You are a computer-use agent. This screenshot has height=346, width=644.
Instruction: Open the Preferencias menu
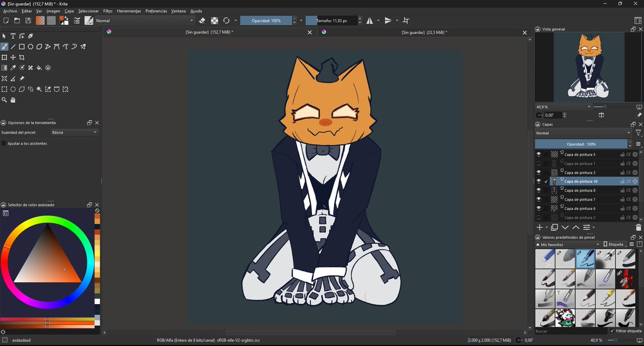(156, 11)
